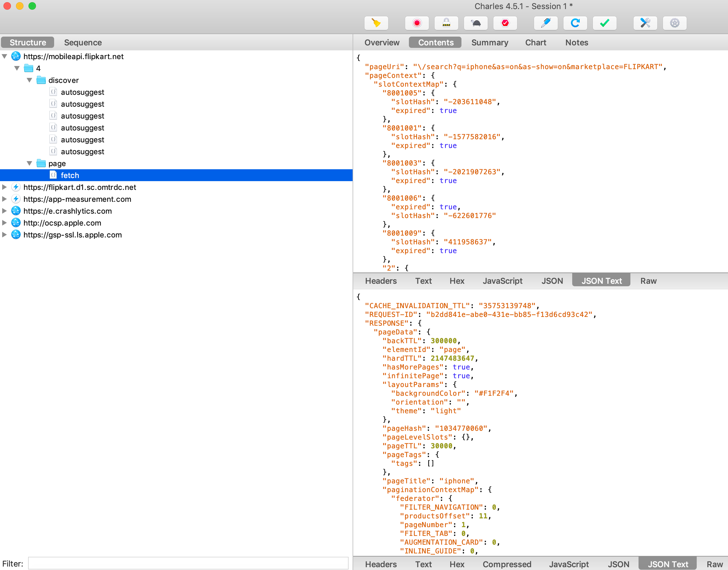Click the repeat request refresh icon
This screenshot has height=570, width=728.
(x=575, y=23)
